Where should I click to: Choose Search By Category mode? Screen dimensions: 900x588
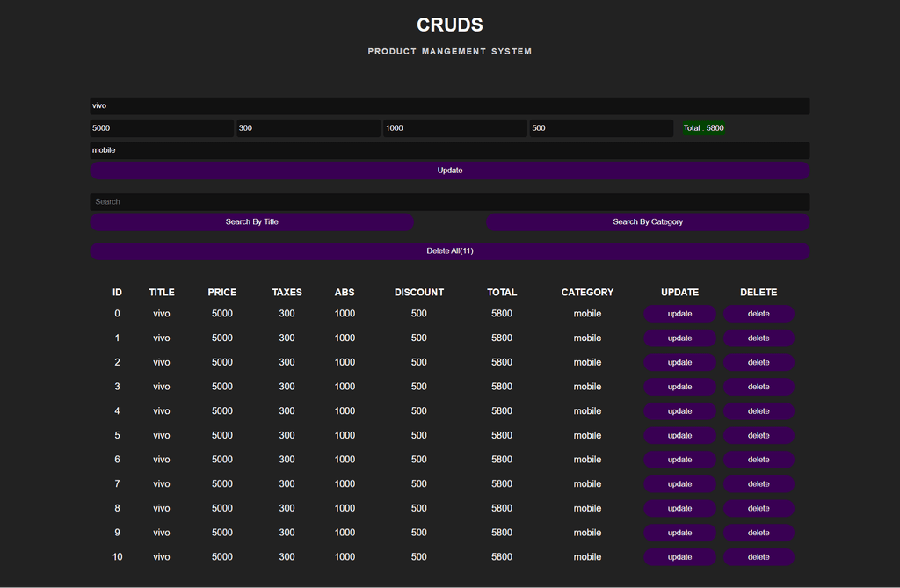pyautogui.click(x=648, y=222)
